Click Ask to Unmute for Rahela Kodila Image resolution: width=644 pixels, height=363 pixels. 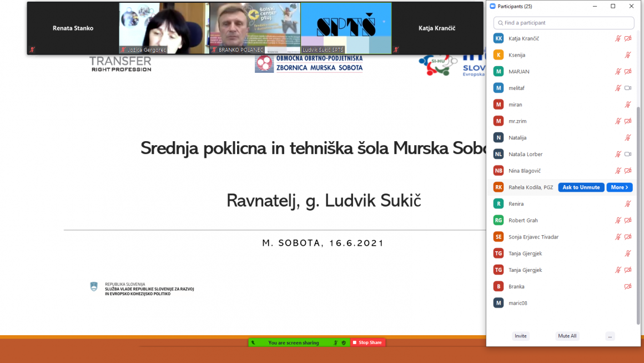[x=581, y=187]
